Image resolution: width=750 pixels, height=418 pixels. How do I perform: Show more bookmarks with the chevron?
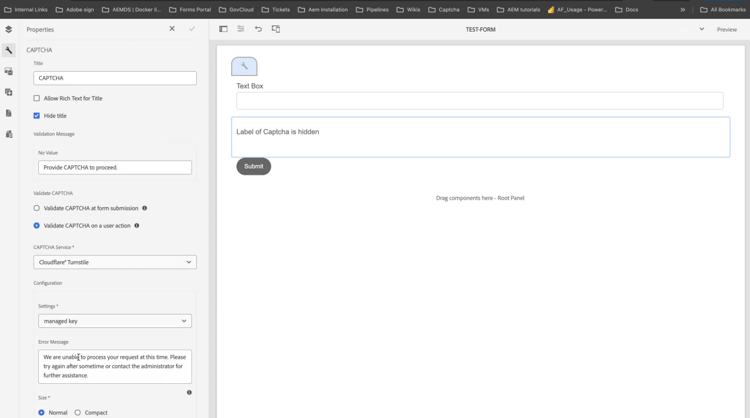(683, 10)
